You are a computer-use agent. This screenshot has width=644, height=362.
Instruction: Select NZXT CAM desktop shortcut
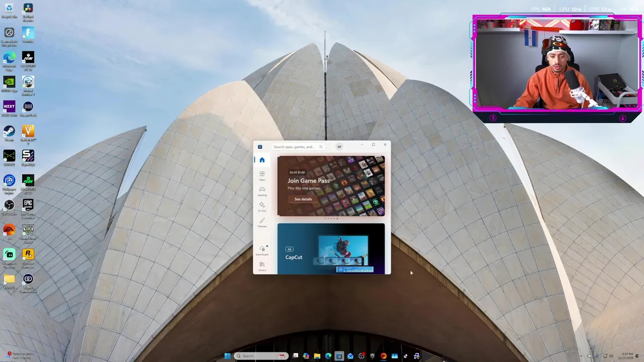coord(9,109)
